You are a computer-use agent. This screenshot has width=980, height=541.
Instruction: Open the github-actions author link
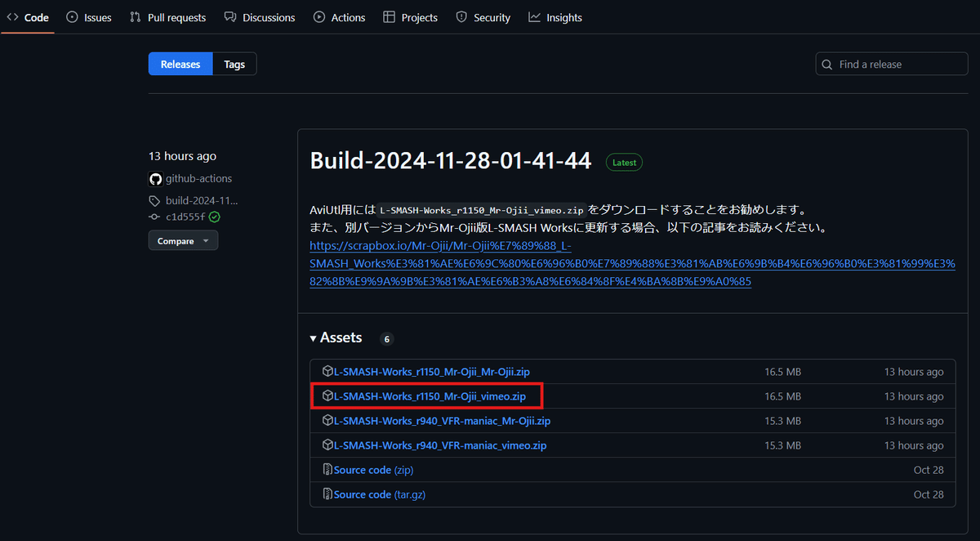point(198,178)
